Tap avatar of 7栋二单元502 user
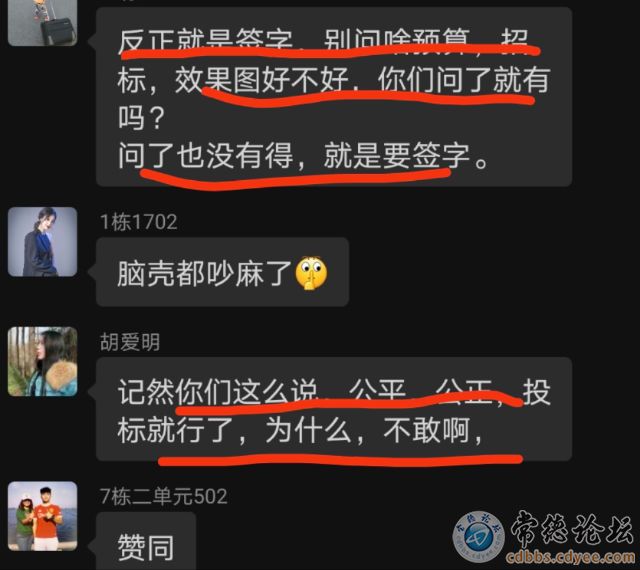The height and width of the screenshot is (570, 640). tap(42, 516)
